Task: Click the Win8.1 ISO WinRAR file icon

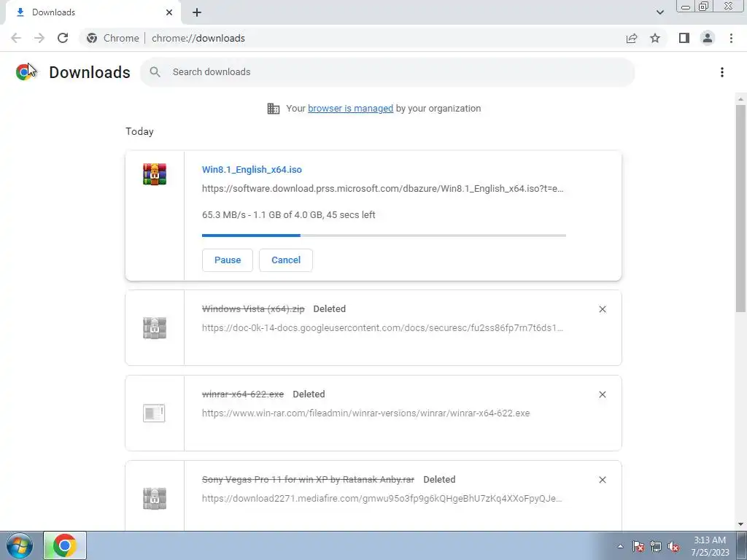Action: tap(155, 174)
